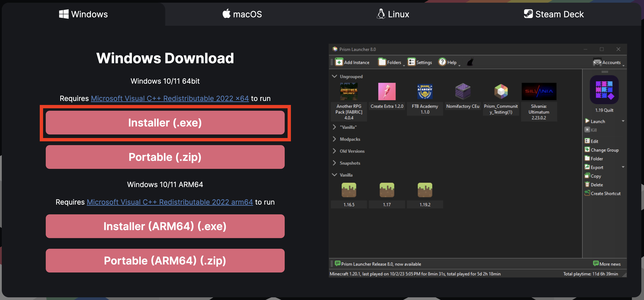Expand the Old Versions group
644x300 pixels.
(x=334, y=151)
